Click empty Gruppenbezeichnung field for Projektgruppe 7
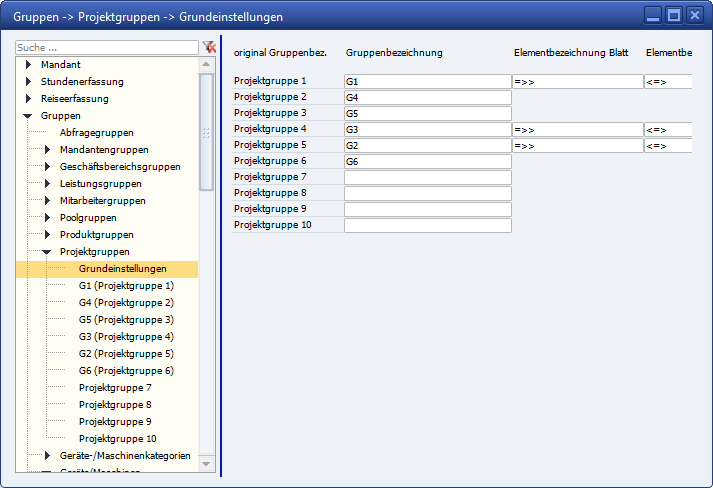 point(427,178)
